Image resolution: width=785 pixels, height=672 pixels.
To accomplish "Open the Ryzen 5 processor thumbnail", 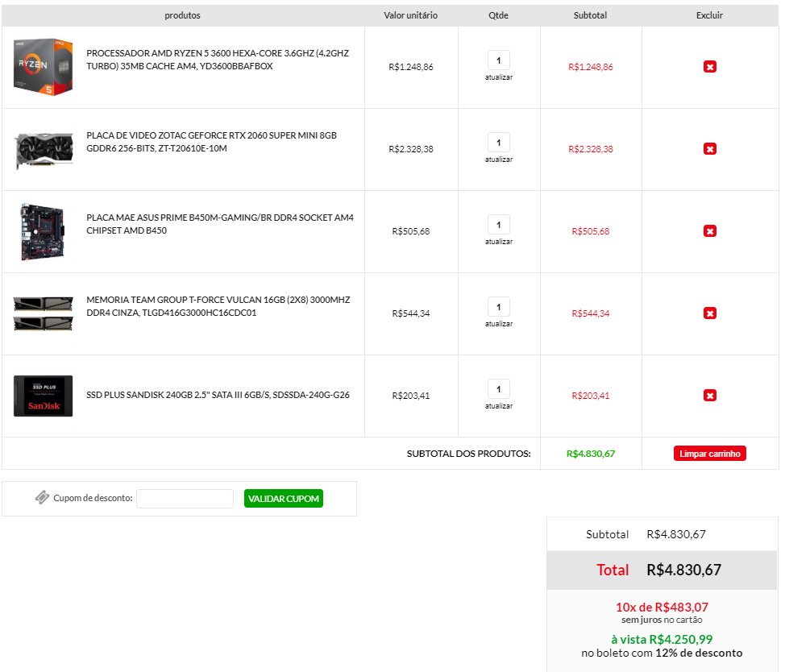I will [x=43, y=67].
